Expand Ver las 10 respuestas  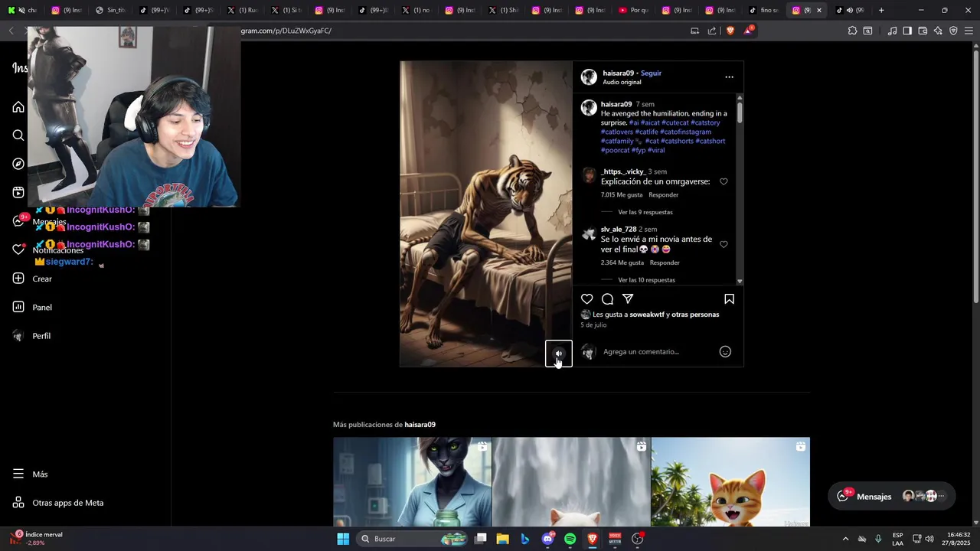click(646, 280)
